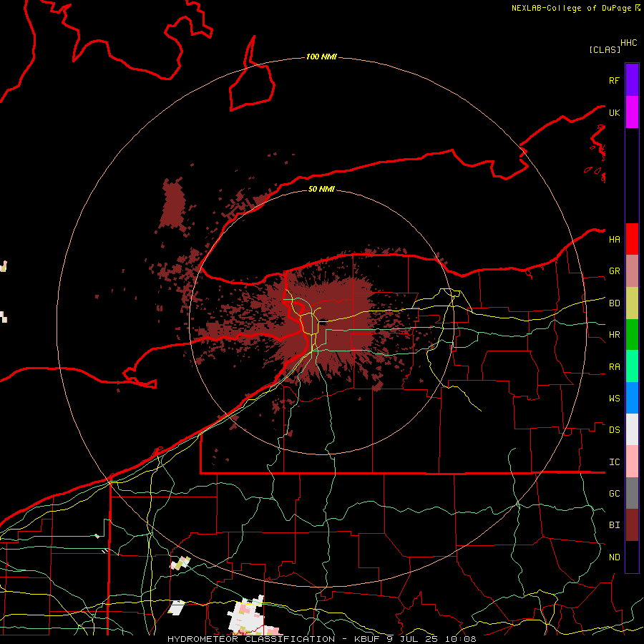Click the "KBUF" station identifier text
Viewport: 644px width, 644px height.
click(x=366, y=639)
